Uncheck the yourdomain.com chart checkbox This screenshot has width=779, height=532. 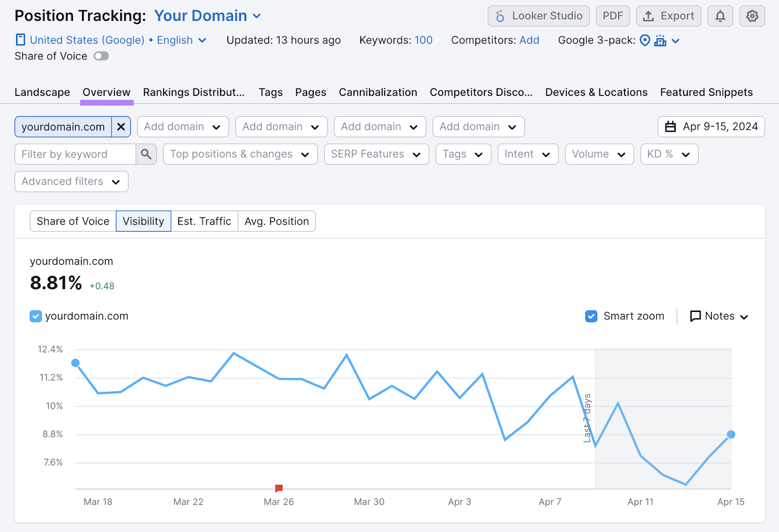pyautogui.click(x=35, y=316)
